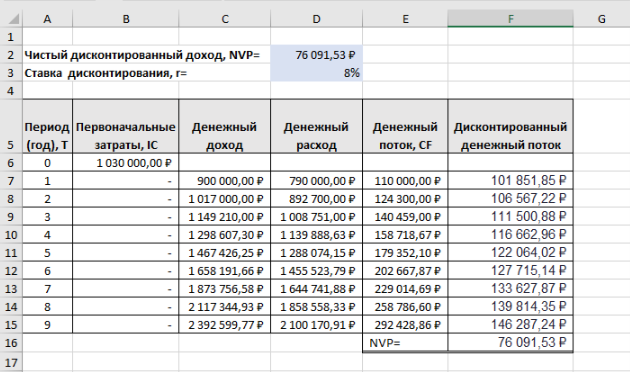Select discounted flow cell 127 715,14 ₽
This screenshot has width=630, height=372.
point(510,271)
